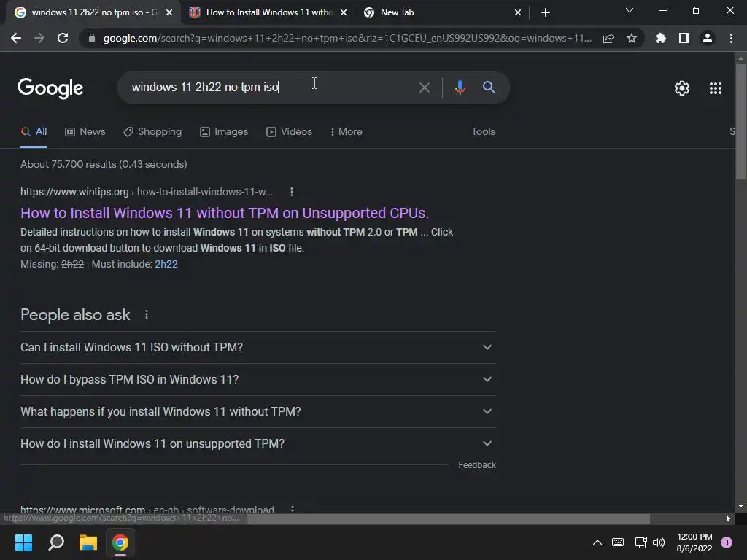This screenshot has height=560, width=747.
Task: Click horizontal scrollbar right arrow
Action: point(729,518)
